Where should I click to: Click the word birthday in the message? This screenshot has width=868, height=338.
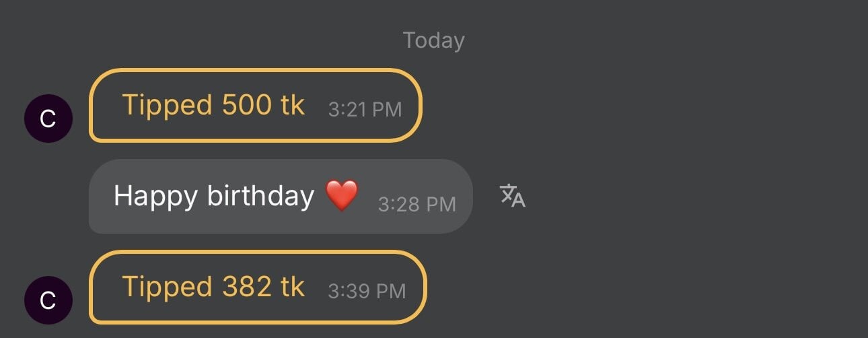(260, 196)
